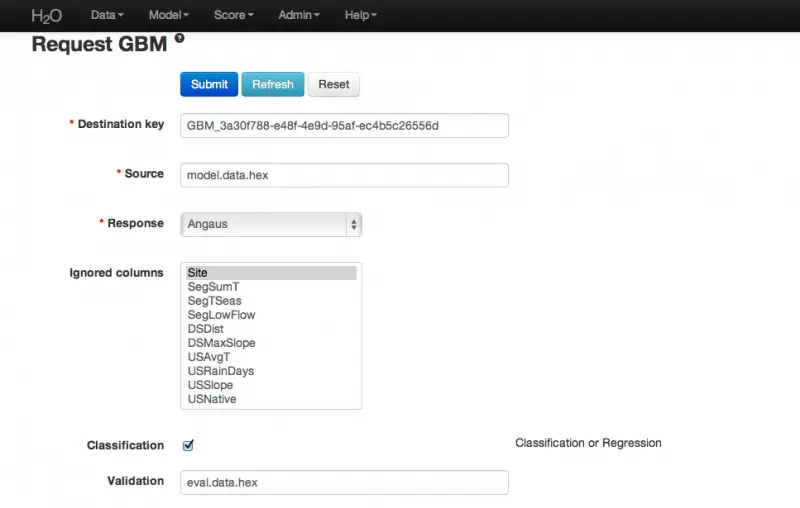This screenshot has width=800, height=508.
Task: Click the Refresh button
Action: (273, 84)
